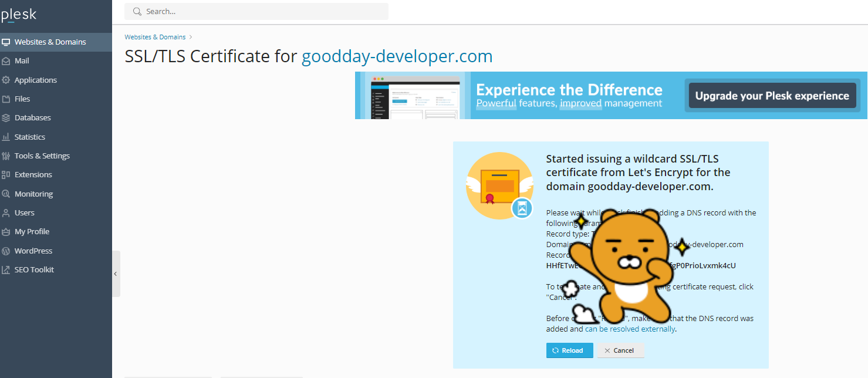Click the Tools & Settings sliders icon
Image resolution: width=868 pixels, height=378 pixels.
(x=6, y=156)
